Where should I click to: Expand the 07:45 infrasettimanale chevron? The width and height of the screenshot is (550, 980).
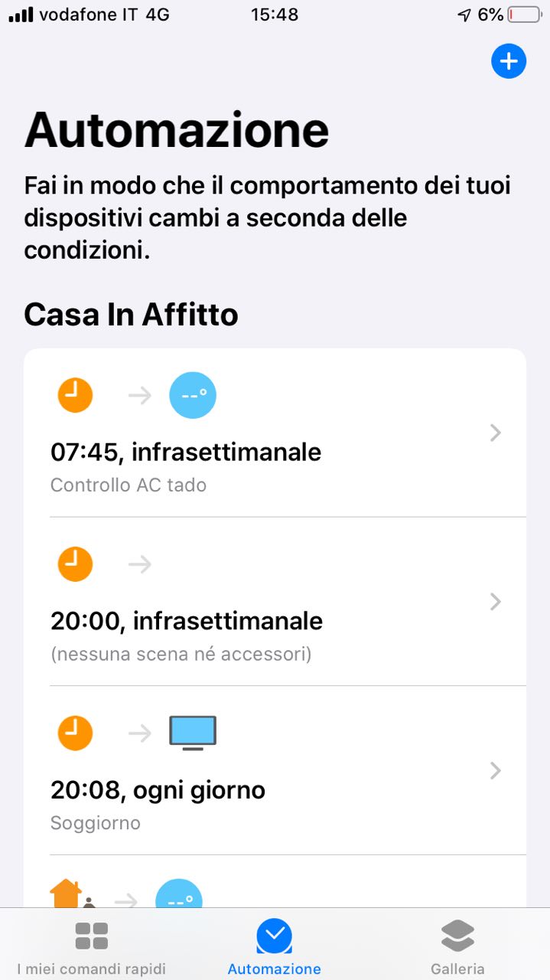496,433
